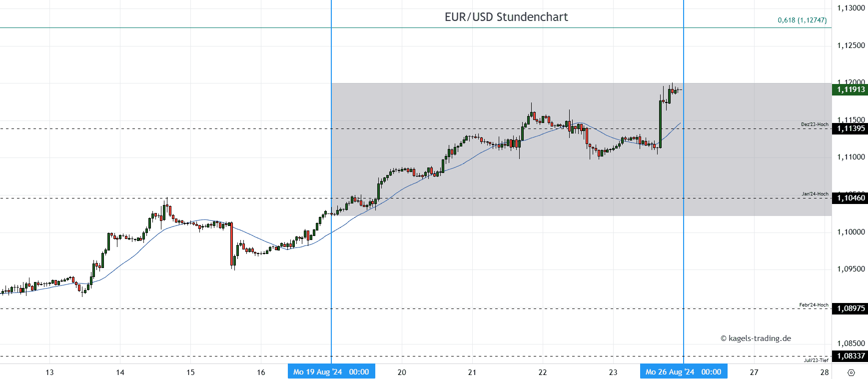Click the 1,09500 price axis value
The height and width of the screenshot is (379, 868).
tap(851, 269)
